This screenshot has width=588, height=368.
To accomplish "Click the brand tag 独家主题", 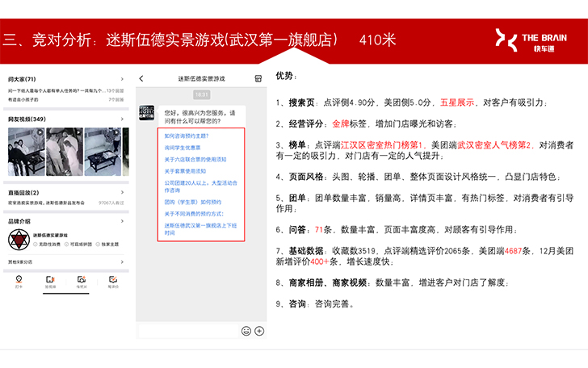I will (107, 245).
